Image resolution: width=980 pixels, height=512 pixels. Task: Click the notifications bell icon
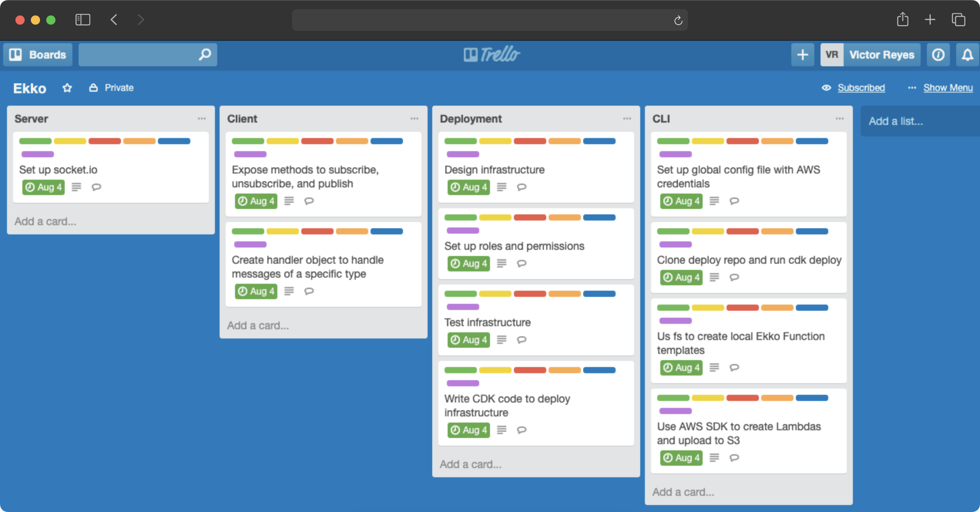967,55
